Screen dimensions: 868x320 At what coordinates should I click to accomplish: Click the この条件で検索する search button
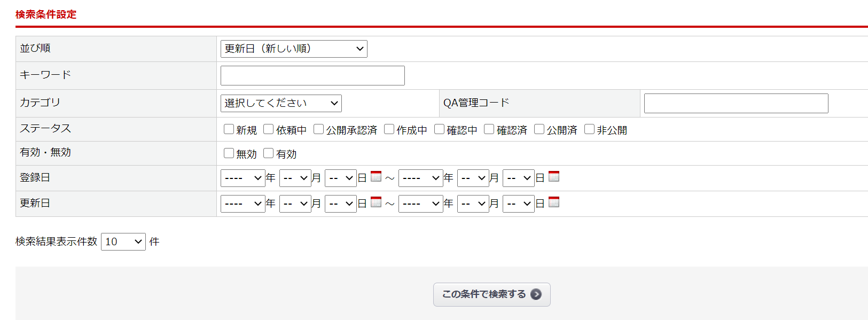click(491, 294)
